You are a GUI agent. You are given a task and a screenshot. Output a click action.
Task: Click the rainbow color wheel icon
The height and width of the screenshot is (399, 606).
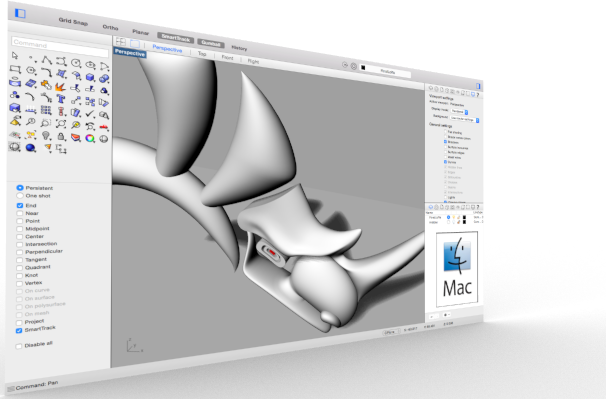[90, 138]
